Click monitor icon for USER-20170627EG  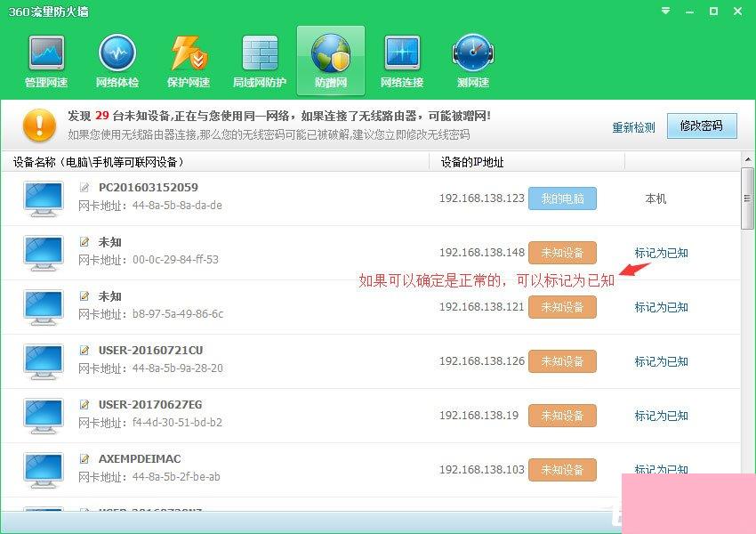point(44,416)
